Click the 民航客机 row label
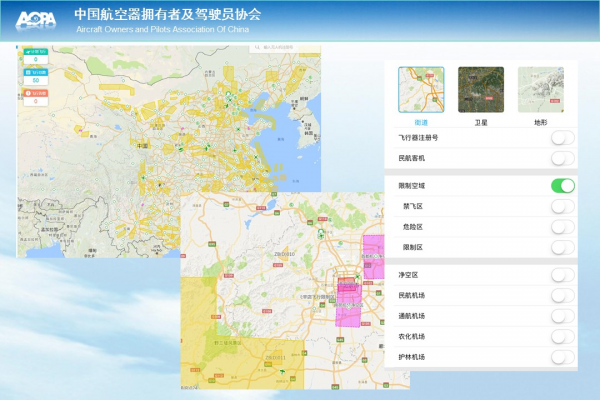 coord(411,158)
